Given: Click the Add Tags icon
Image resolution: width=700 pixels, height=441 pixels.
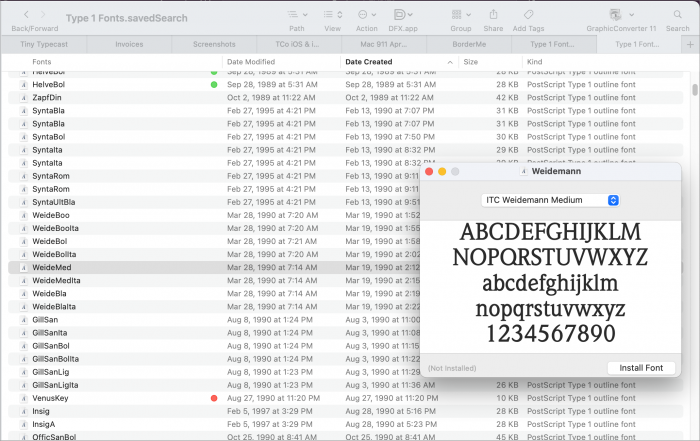Looking at the screenshot, I should (x=528, y=15).
